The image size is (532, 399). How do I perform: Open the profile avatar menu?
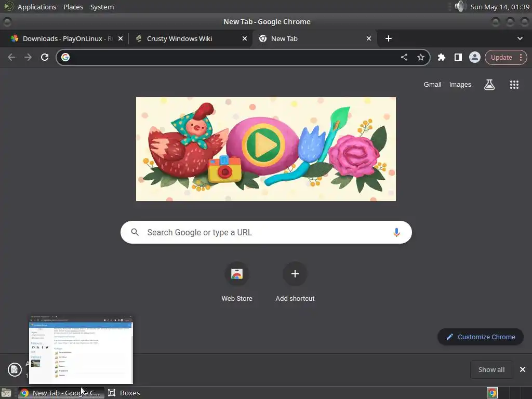click(475, 57)
